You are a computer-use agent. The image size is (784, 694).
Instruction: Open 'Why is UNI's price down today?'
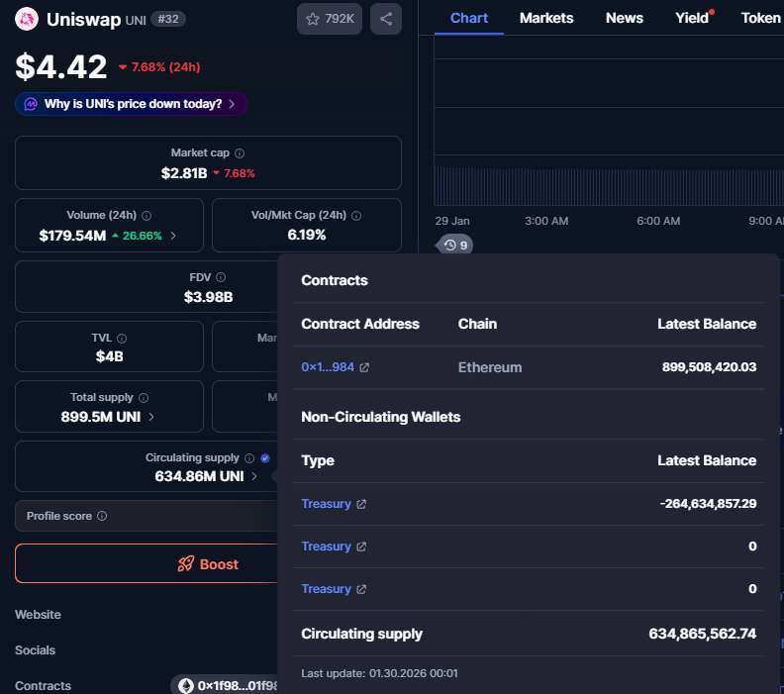(131, 104)
